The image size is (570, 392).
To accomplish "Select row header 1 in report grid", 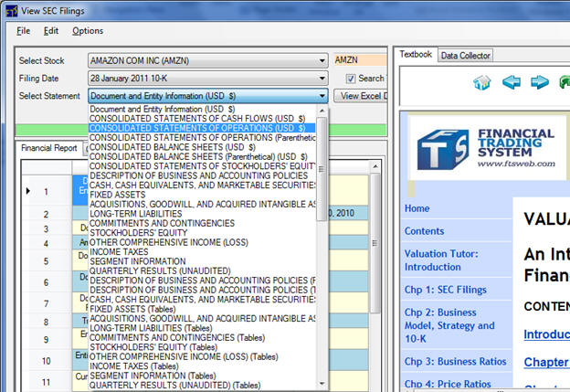I will (x=47, y=191).
